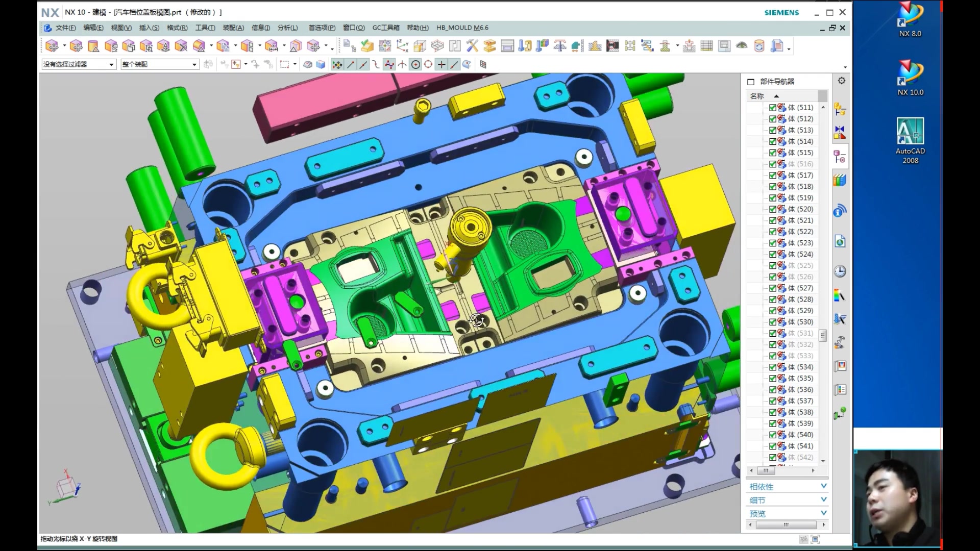Uncheck the box for 体 (518)
The image size is (980, 551).
[x=773, y=187]
